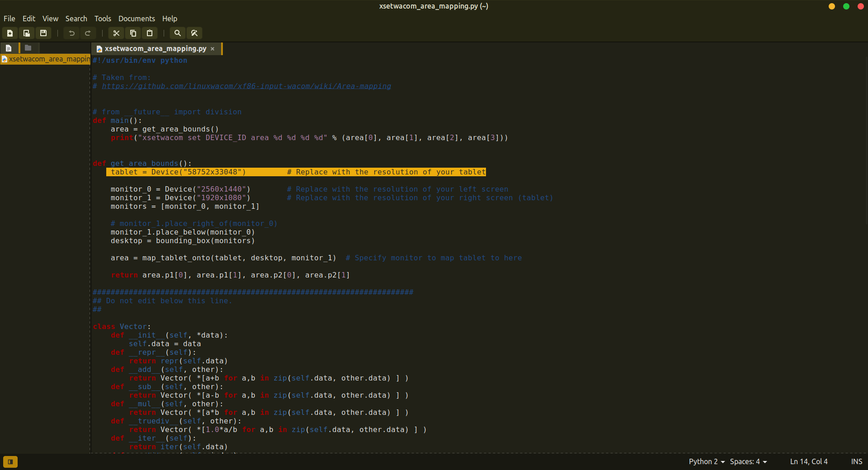Follow the github.com linuxwacom wiki link
Viewport: 868px width, 470px height.
pyautogui.click(x=246, y=86)
